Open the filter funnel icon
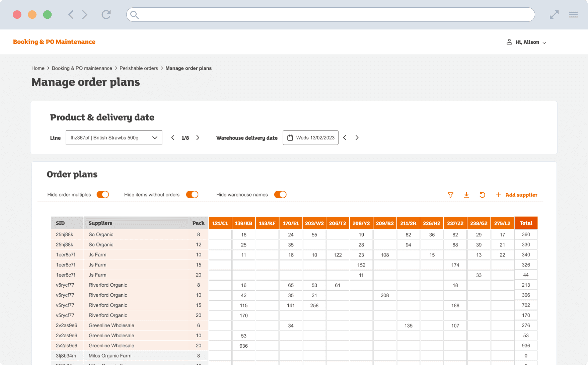Screen dimensions: 588x365 pyautogui.click(x=451, y=195)
